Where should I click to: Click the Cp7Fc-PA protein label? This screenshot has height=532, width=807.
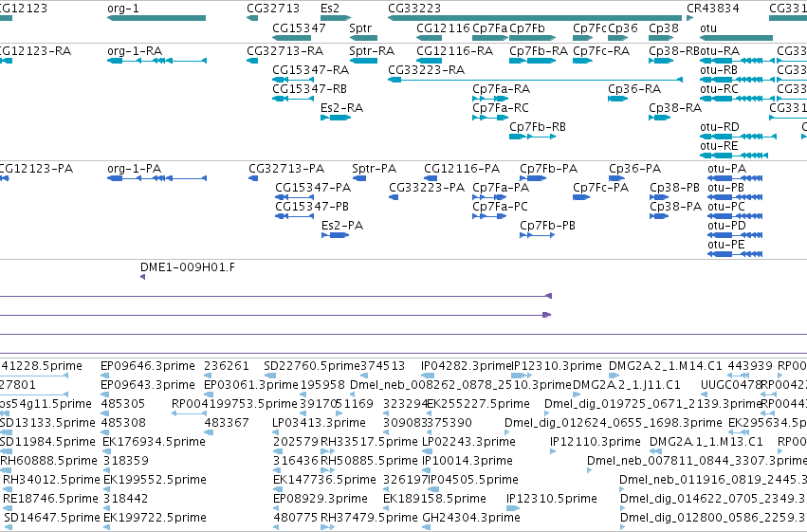[600, 187]
